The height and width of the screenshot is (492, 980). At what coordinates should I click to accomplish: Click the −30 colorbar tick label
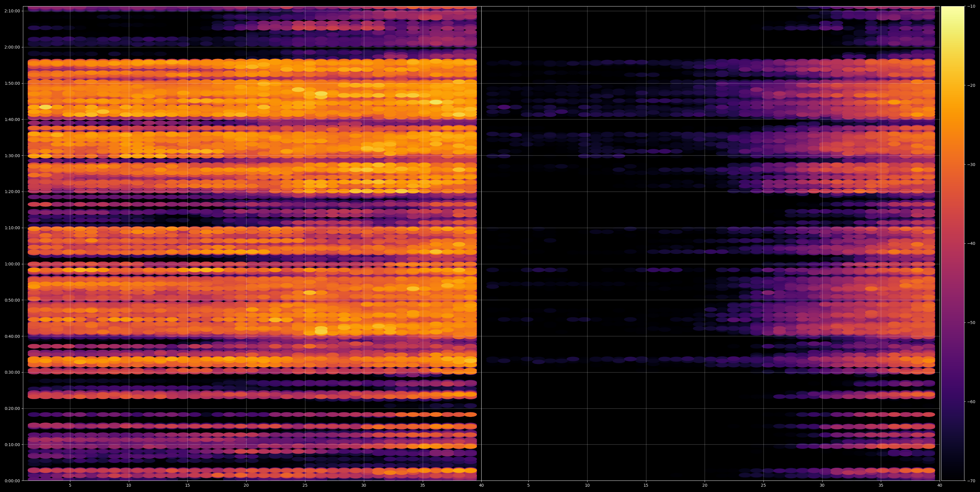point(972,164)
